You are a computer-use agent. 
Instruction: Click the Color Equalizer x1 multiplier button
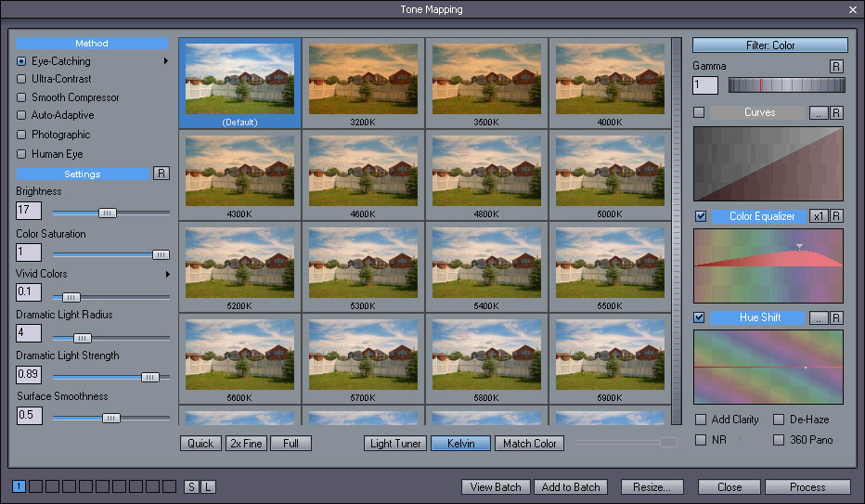[818, 216]
